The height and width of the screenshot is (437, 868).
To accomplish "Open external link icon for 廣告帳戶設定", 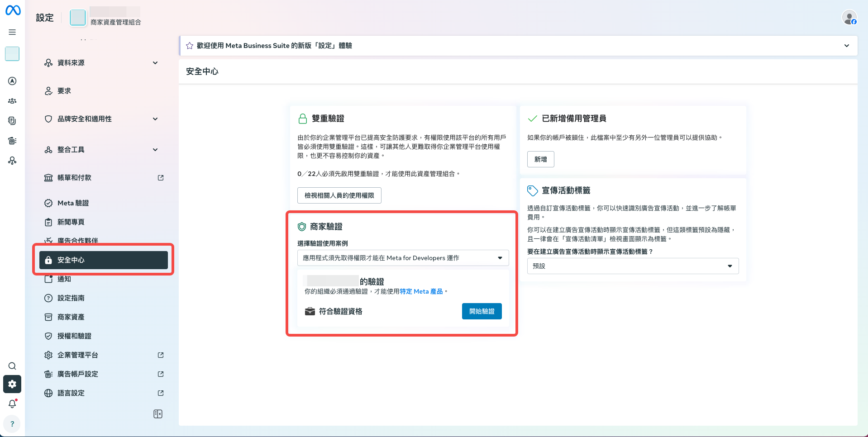I will (x=161, y=374).
